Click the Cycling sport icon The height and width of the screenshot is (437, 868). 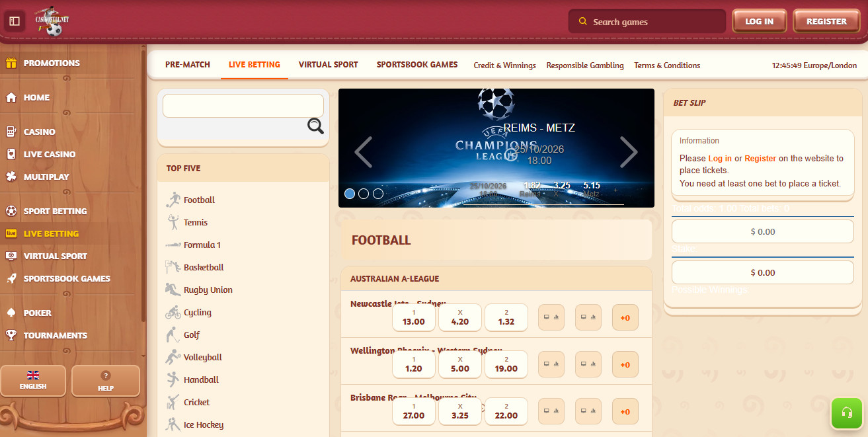173,312
